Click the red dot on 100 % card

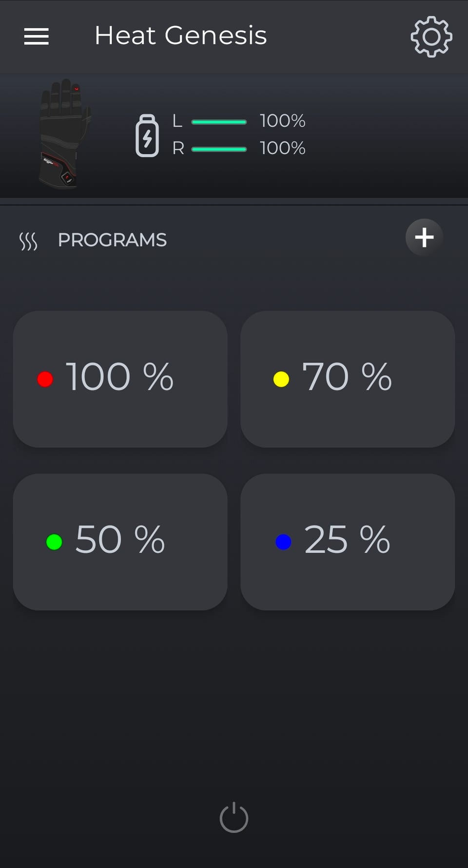45,379
